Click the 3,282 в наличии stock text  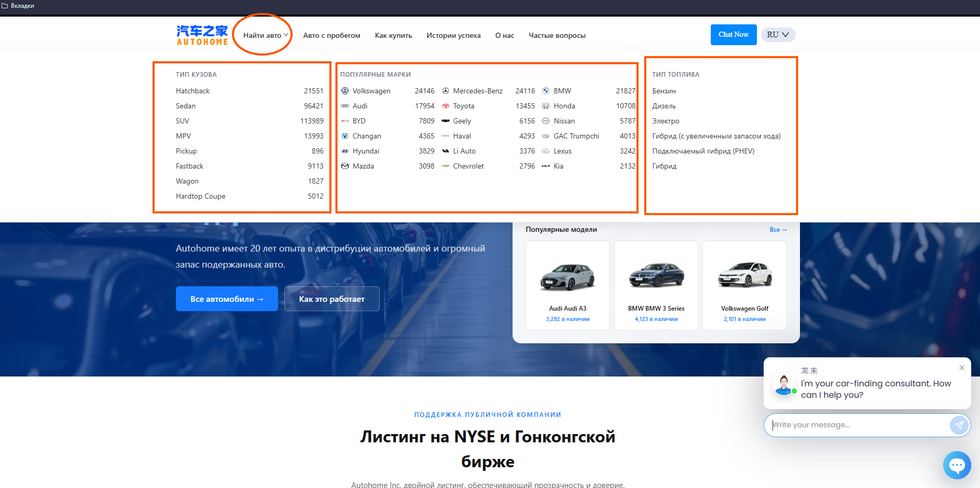click(568, 319)
